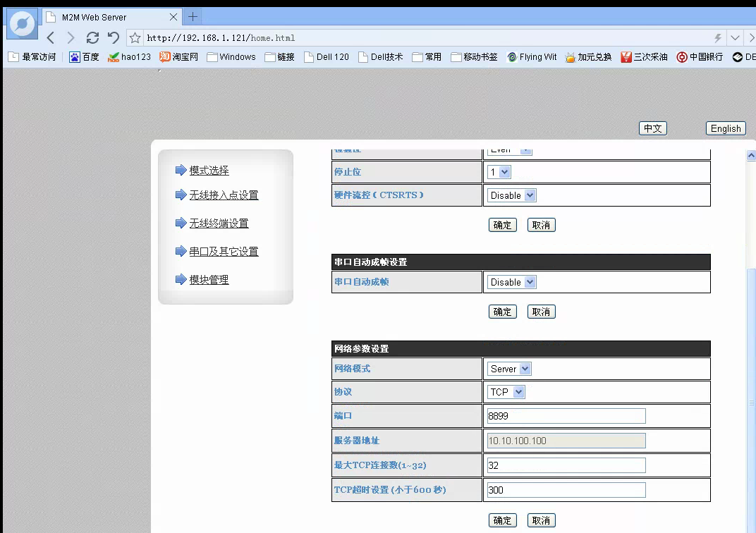Open the 协议 TCP dropdown
Image resolution: width=756 pixels, height=533 pixels.
(x=506, y=392)
